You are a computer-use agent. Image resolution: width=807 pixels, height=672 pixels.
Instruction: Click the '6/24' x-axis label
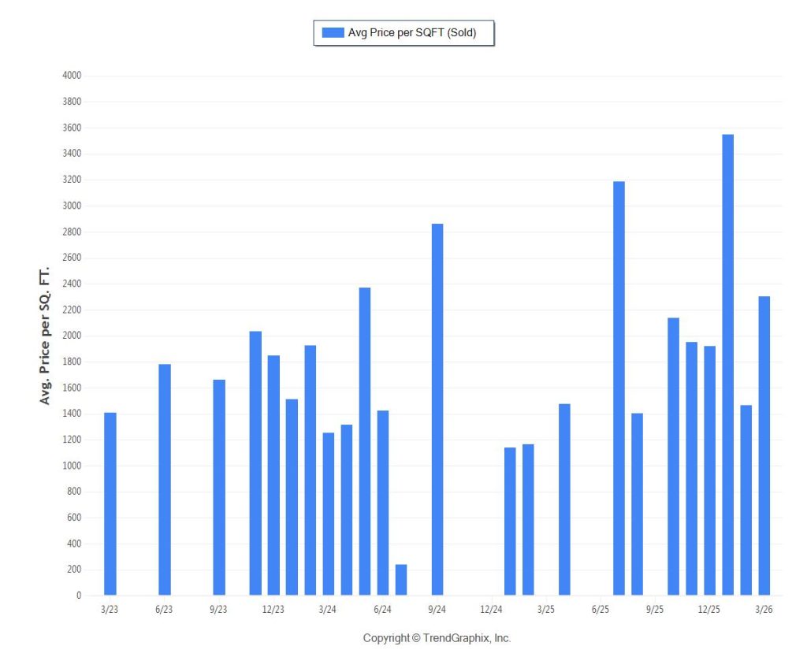382,609
